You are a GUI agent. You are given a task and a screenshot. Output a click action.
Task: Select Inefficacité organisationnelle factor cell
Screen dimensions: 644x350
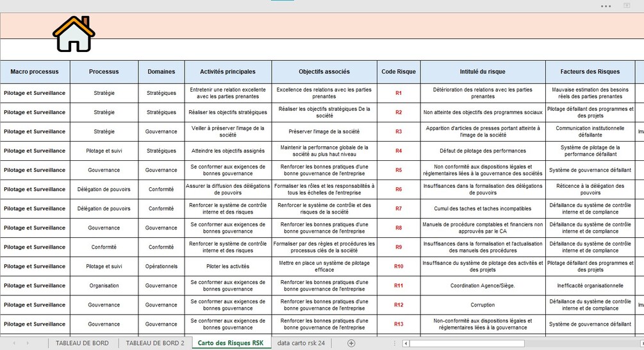point(590,285)
